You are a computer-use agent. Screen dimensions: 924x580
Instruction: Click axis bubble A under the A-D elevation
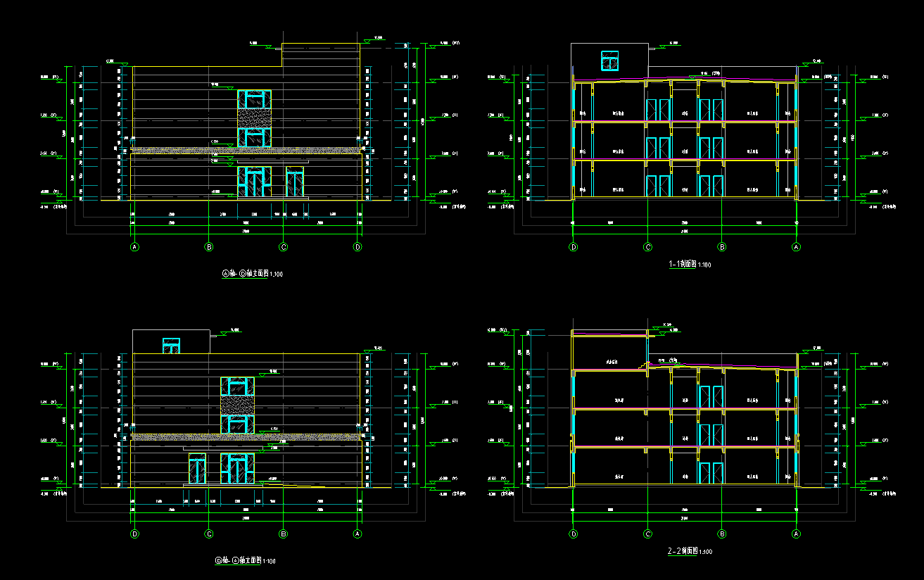134,247
